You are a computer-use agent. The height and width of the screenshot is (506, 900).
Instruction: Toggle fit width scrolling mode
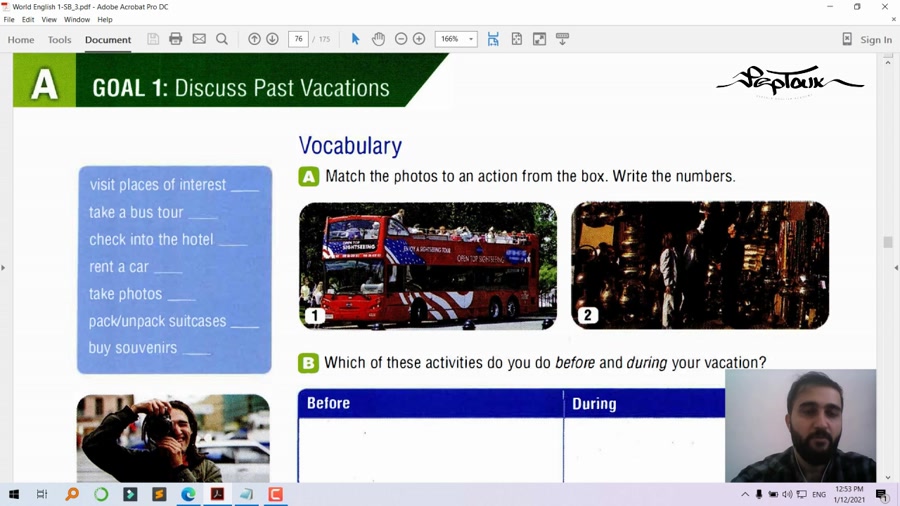tap(493, 39)
